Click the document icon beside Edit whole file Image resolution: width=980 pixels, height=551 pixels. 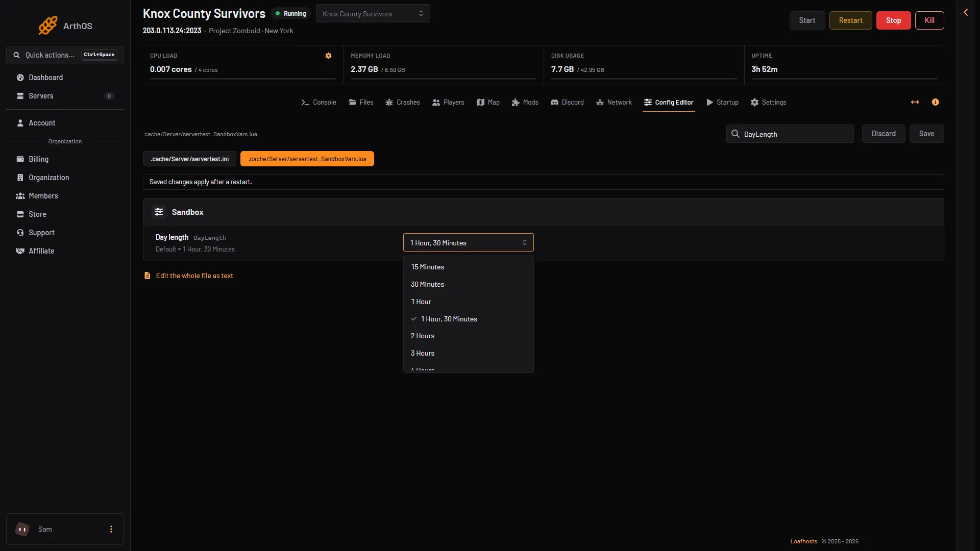[x=148, y=275]
